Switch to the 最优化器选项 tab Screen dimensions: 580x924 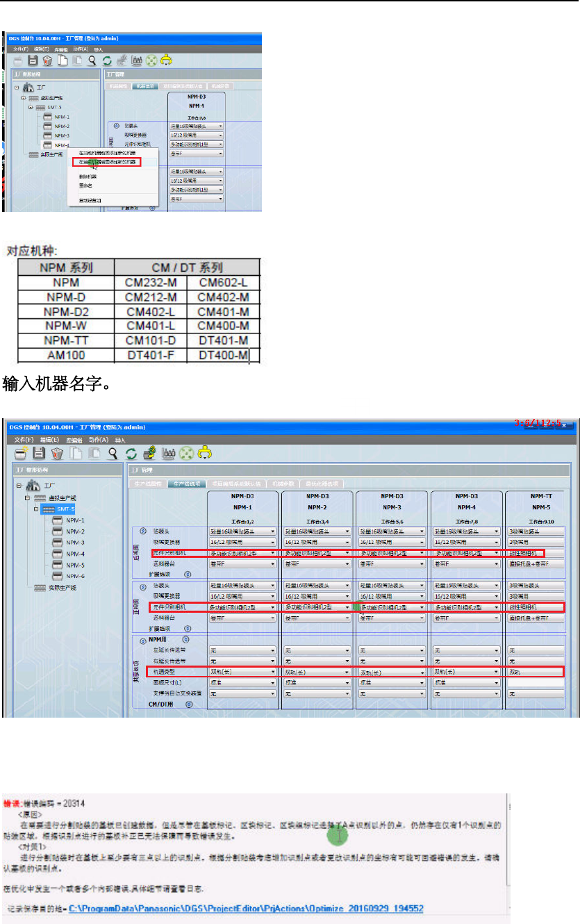[x=322, y=484]
